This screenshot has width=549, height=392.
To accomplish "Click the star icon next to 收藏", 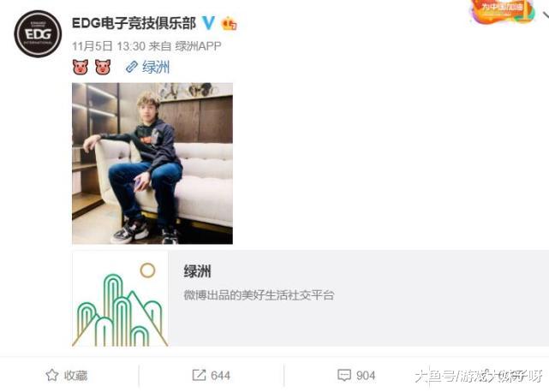I will click(52, 375).
